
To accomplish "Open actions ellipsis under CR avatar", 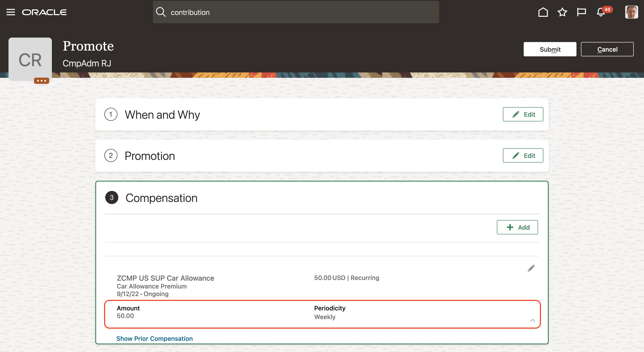I will click(x=42, y=81).
